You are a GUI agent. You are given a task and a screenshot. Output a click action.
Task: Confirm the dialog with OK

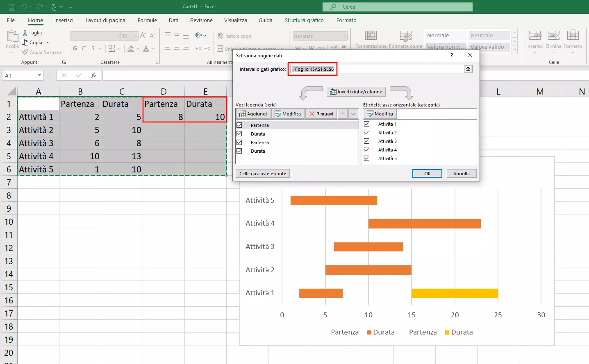[x=427, y=174]
